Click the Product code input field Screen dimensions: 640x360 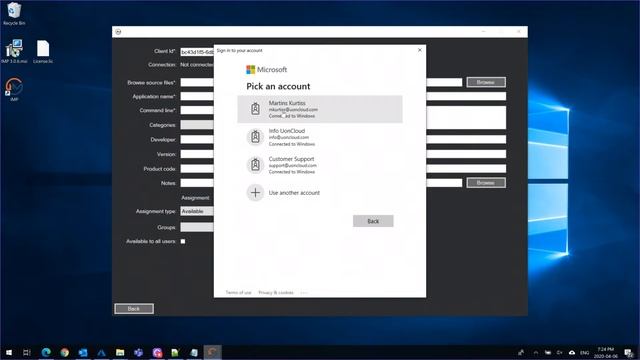[343, 169]
